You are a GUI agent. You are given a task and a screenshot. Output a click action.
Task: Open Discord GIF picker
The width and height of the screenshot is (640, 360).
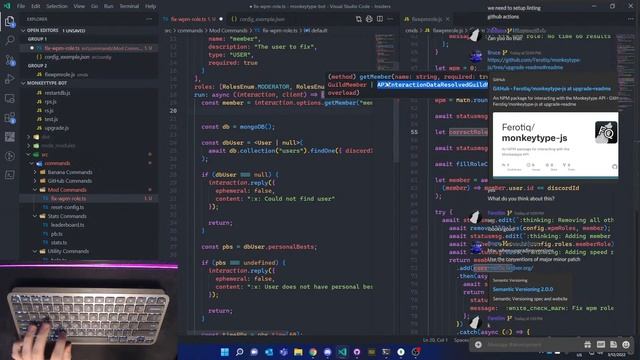(x=600, y=345)
